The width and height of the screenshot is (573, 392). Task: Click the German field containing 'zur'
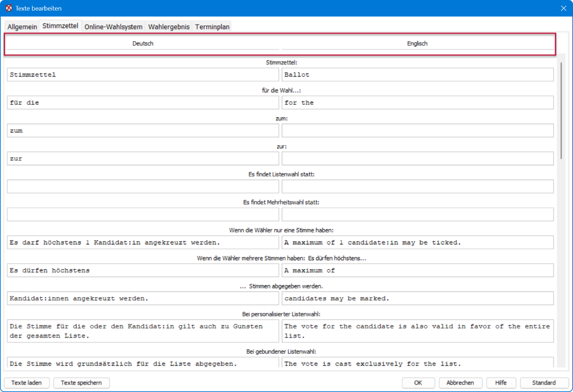[143, 159]
